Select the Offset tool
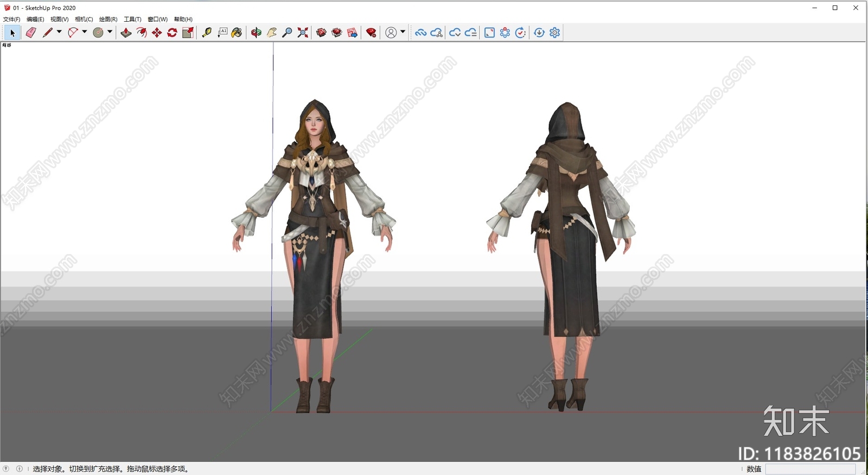Viewport: 868px width, 475px height. pyautogui.click(x=142, y=33)
